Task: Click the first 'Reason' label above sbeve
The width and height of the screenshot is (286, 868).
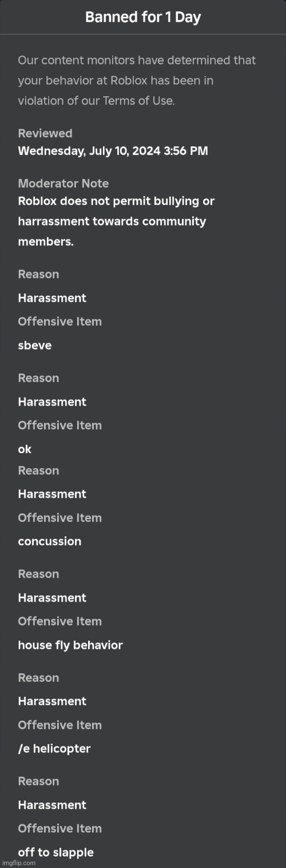Action: point(38,274)
